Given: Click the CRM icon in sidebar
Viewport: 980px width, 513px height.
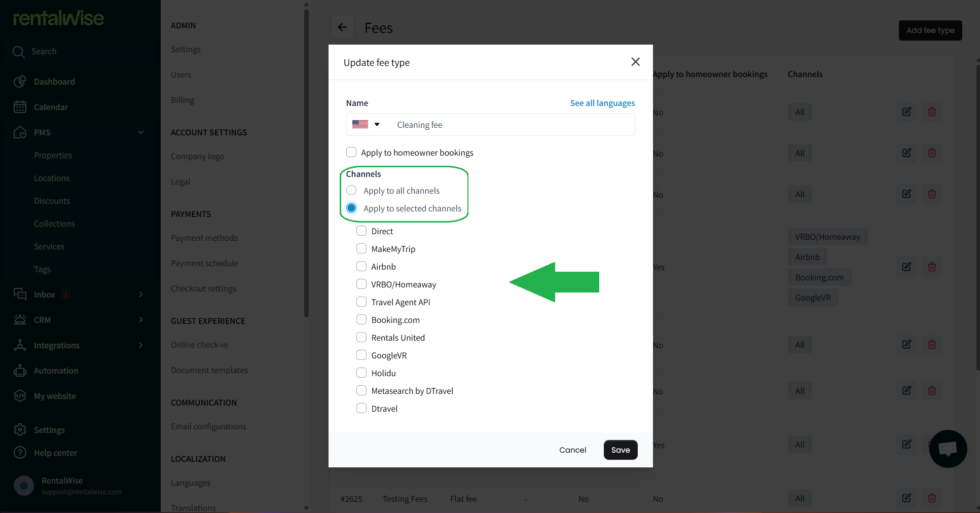Looking at the screenshot, I should tap(20, 320).
